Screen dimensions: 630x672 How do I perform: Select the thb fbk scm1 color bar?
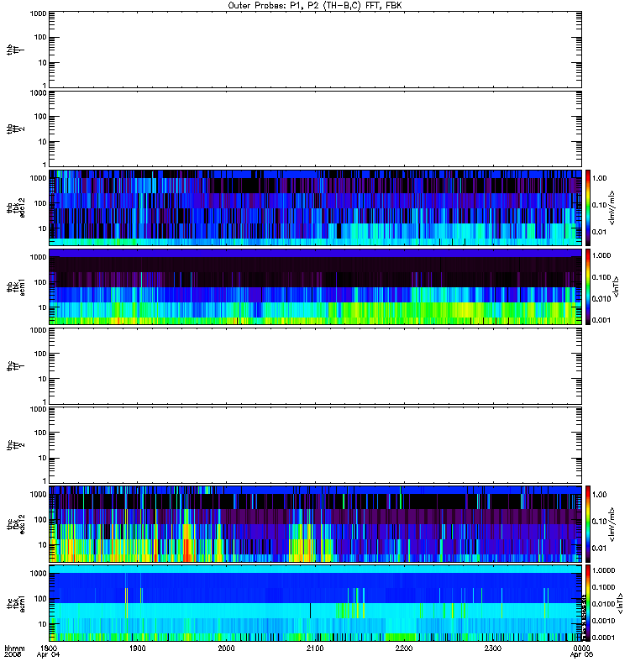[x=588, y=286]
